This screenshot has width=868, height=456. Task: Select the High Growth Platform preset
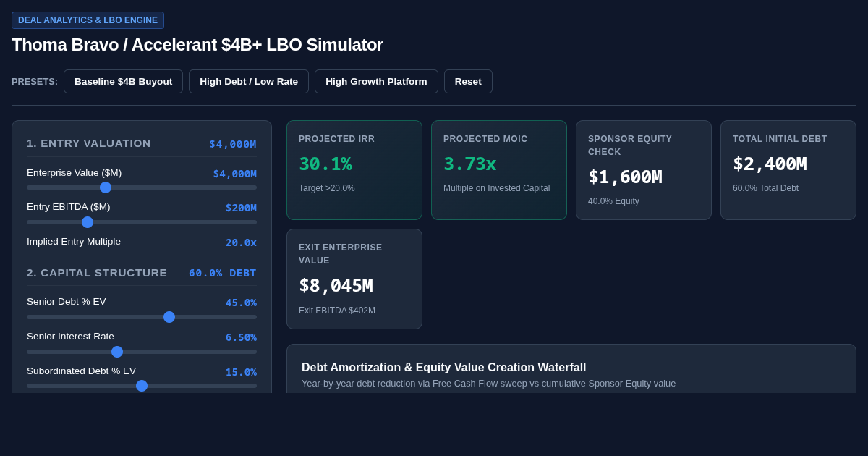(x=376, y=81)
